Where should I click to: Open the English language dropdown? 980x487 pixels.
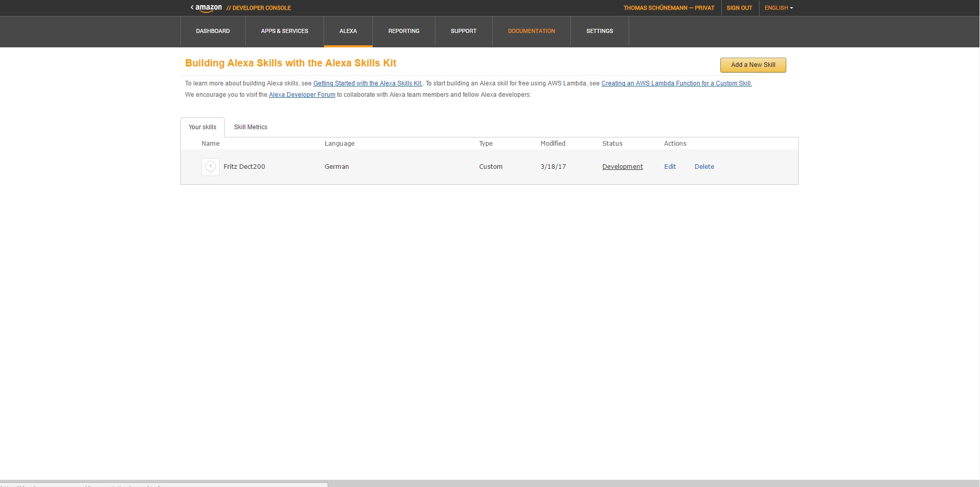coord(778,8)
